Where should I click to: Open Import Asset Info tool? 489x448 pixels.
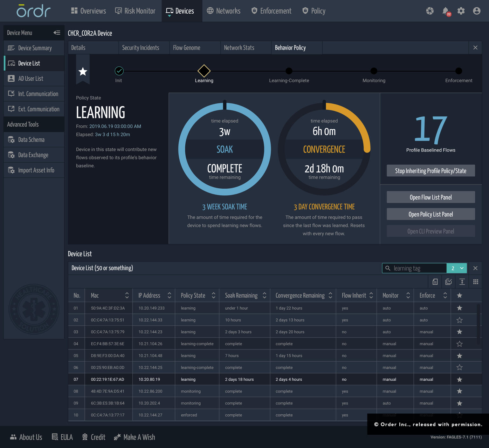[x=36, y=170]
